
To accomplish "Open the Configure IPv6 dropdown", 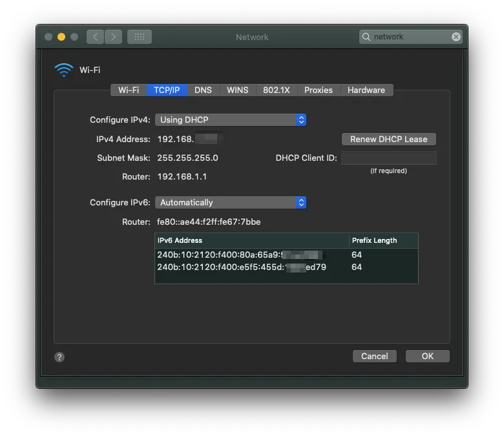I will 230,202.
